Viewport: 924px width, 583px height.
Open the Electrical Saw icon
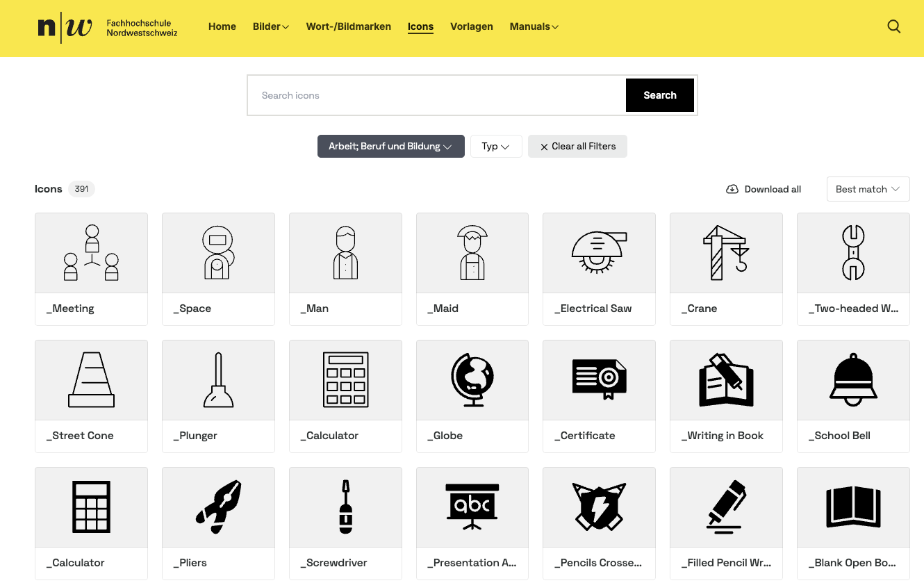coord(598,253)
